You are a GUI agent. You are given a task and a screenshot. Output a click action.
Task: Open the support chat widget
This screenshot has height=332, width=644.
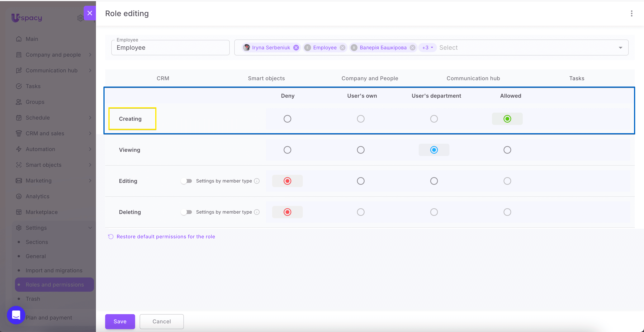pyautogui.click(x=16, y=315)
